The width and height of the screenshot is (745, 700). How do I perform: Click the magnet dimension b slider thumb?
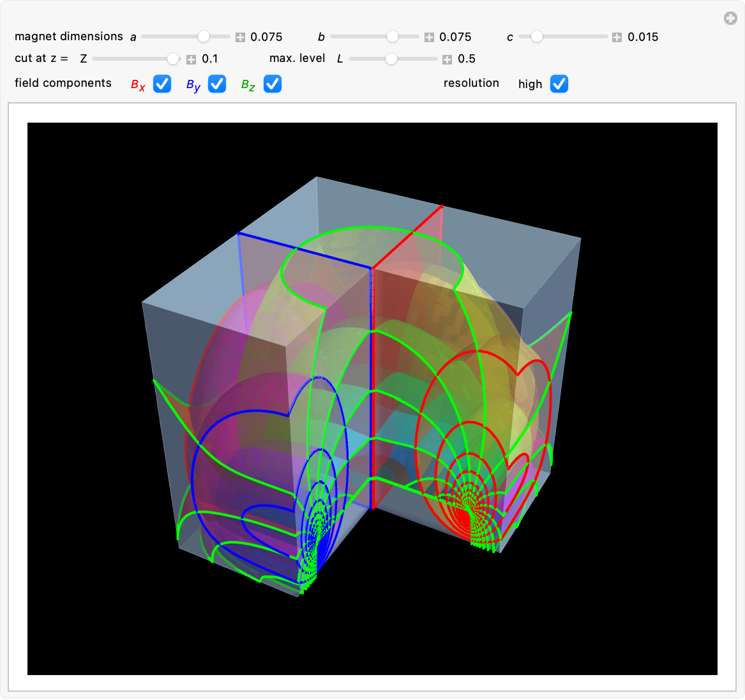click(x=393, y=37)
